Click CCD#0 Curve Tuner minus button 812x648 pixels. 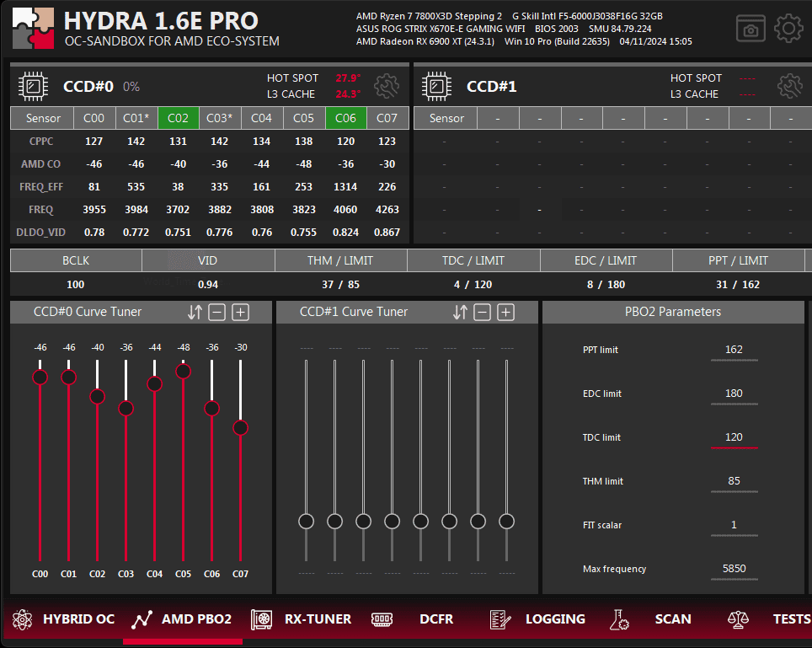click(217, 312)
